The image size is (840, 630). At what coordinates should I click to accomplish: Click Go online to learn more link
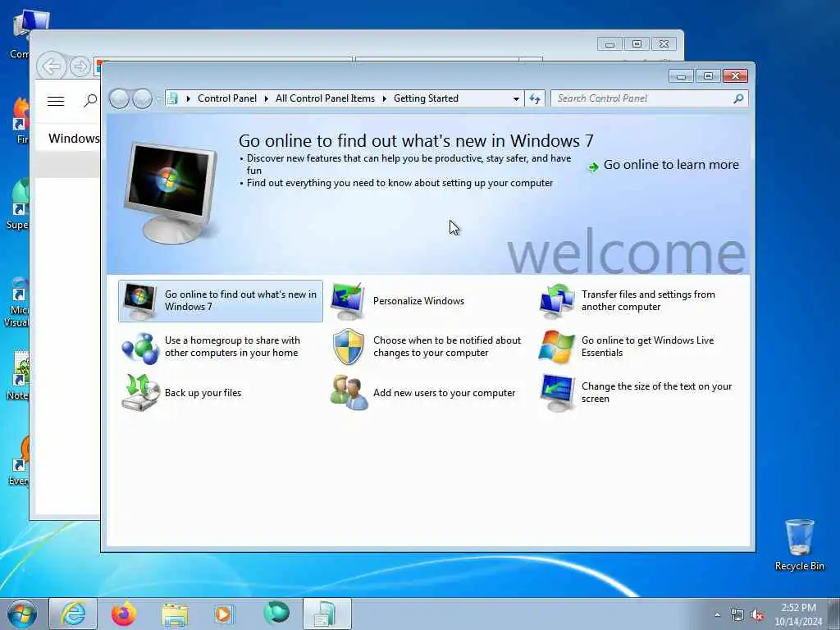coord(671,165)
